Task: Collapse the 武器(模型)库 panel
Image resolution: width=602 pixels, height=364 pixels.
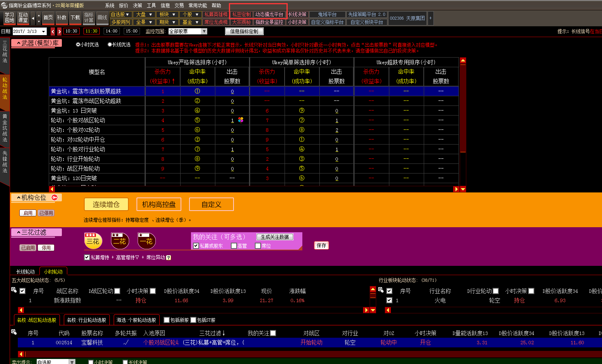Action: 19,44
